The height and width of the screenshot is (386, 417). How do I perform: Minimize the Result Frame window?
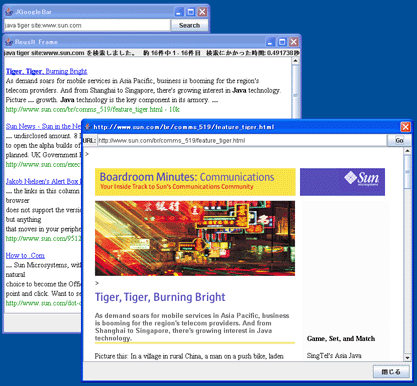point(270,42)
